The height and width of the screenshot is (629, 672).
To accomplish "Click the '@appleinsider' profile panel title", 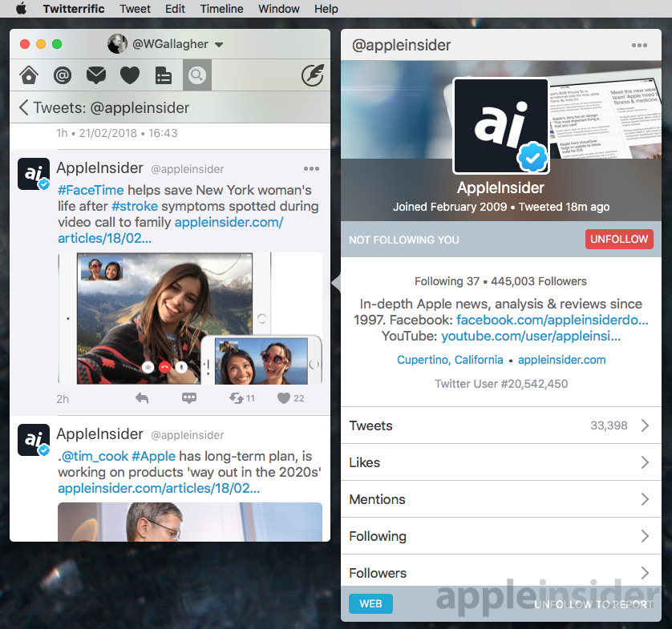I will click(x=401, y=45).
